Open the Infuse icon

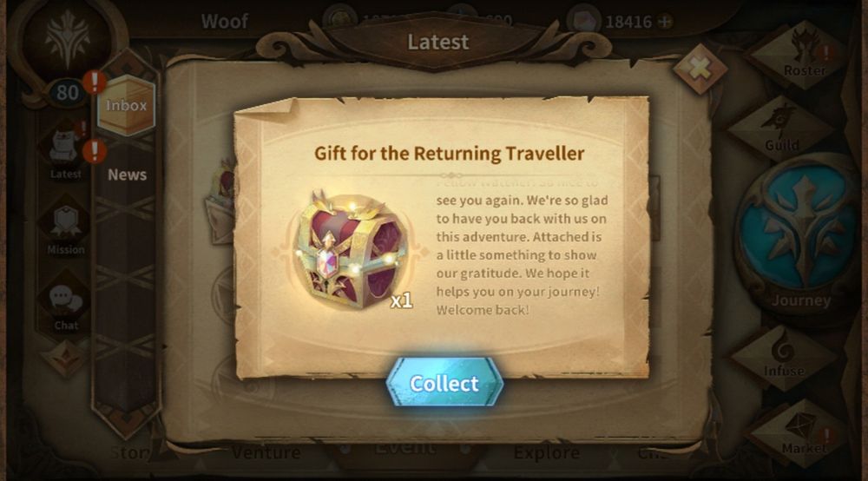[x=783, y=356]
